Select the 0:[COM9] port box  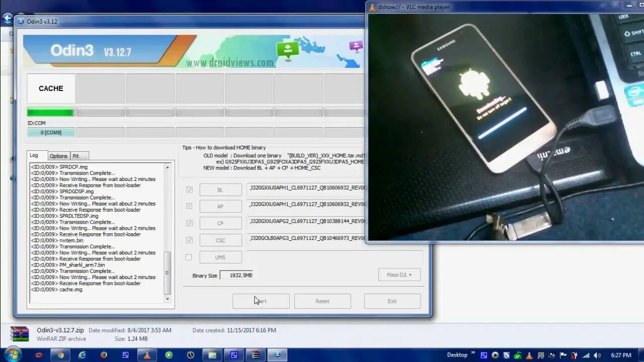(51, 133)
